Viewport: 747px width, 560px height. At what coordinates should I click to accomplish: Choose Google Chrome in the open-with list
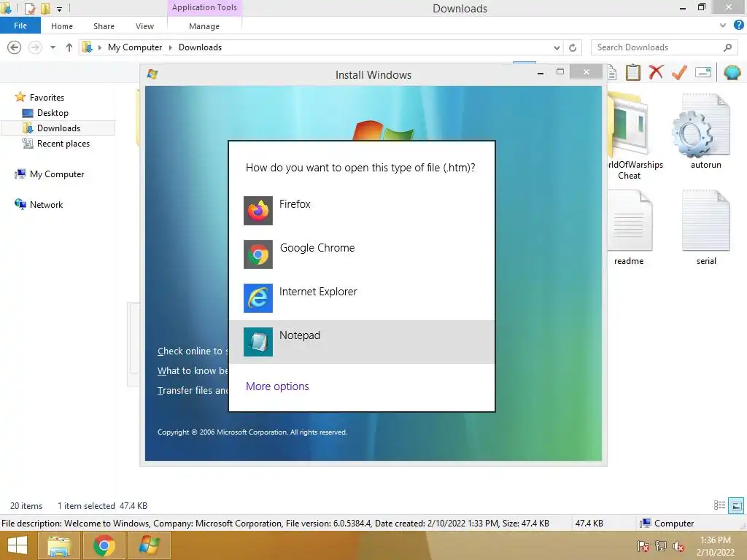tap(362, 254)
